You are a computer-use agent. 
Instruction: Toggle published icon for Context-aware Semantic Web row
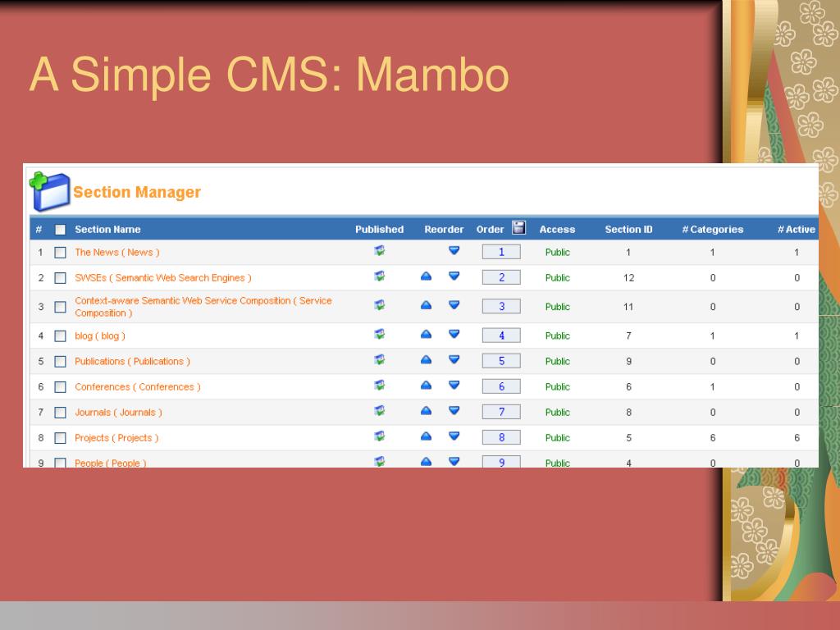379,305
